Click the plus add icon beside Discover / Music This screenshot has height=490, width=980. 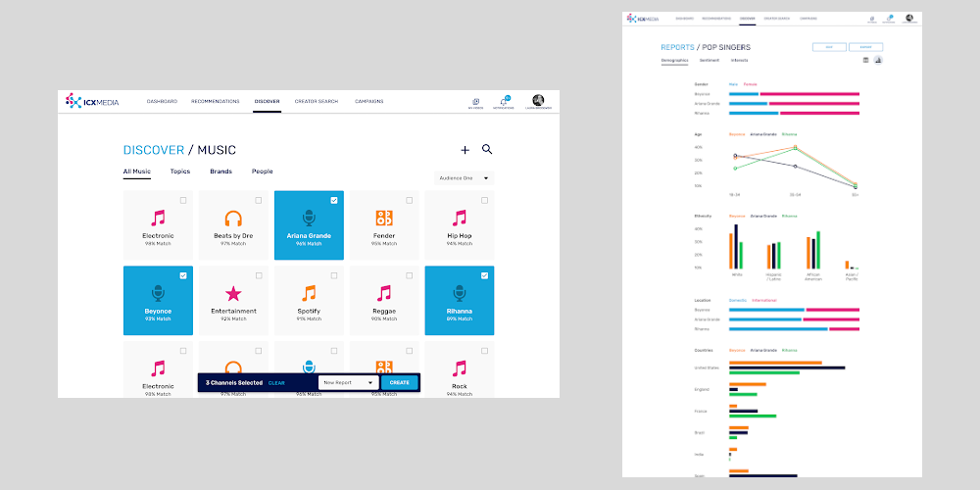click(x=465, y=150)
